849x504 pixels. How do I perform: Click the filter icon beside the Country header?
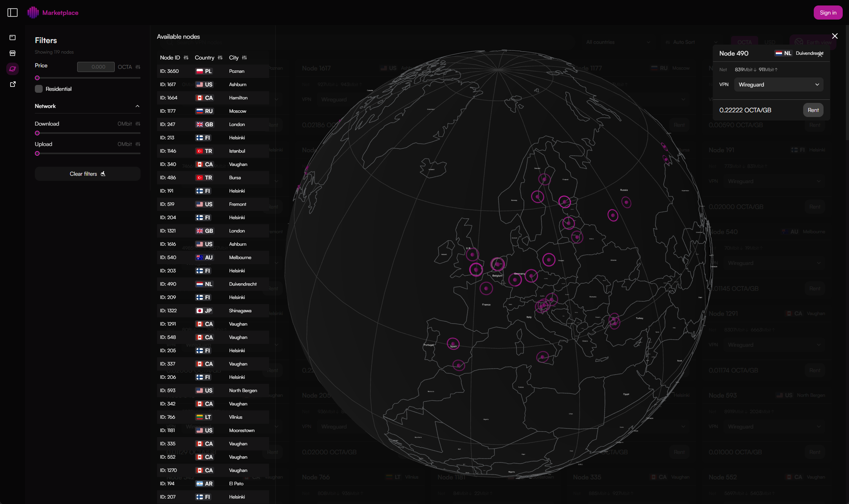tap(220, 58)
